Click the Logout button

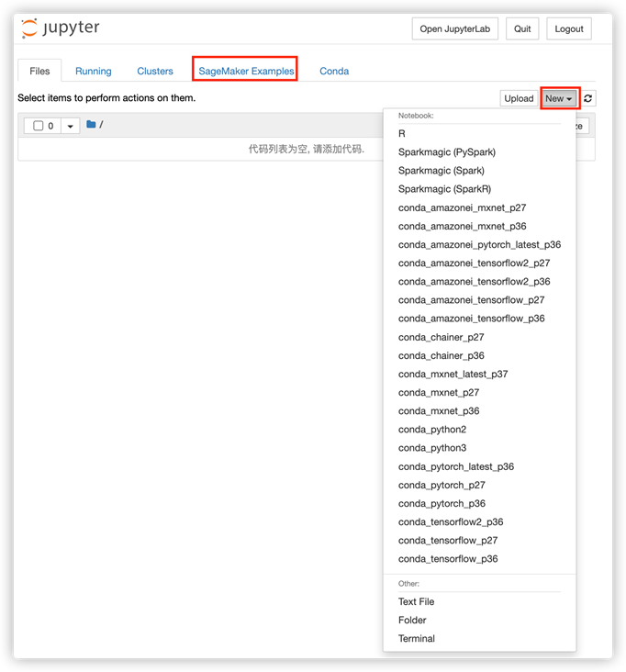[x=569, y=28]
